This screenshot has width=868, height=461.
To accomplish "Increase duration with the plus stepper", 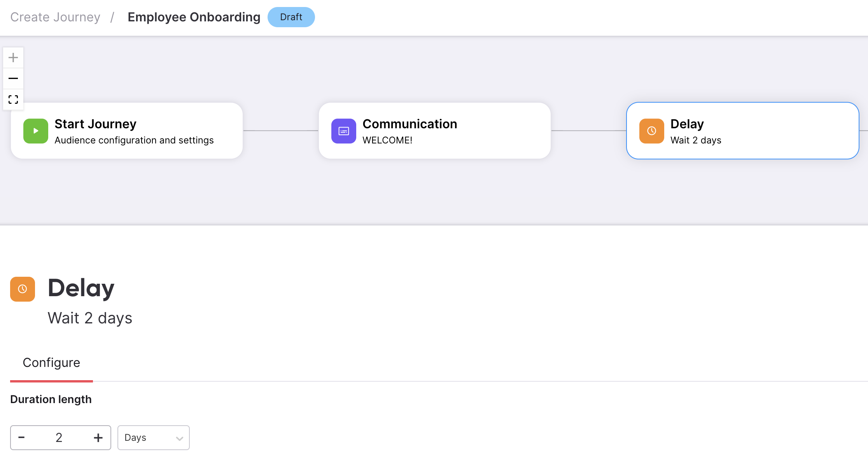I will (x=98, y=438).
